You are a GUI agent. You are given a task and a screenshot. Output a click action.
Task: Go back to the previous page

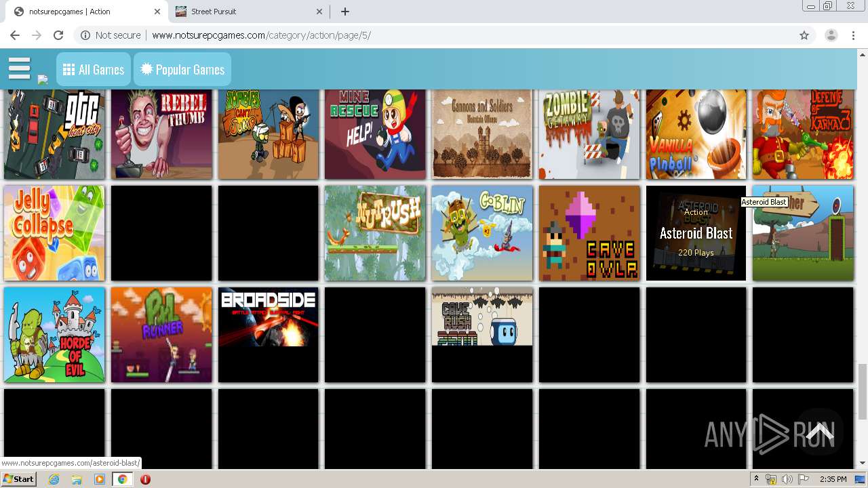(x=15, y=35)
